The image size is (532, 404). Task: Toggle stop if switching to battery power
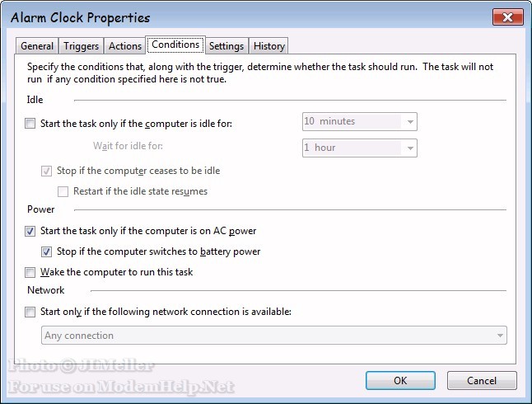click(47, 251)
